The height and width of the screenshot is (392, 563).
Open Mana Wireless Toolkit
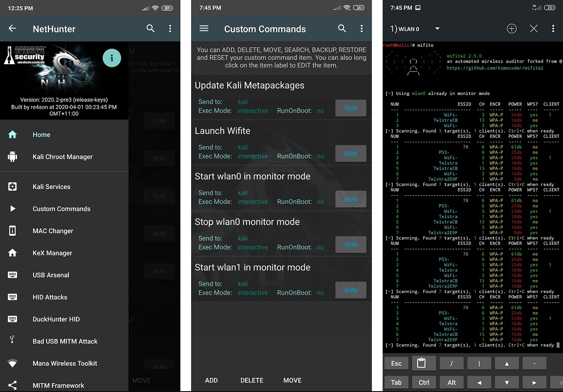click(64, 363)
